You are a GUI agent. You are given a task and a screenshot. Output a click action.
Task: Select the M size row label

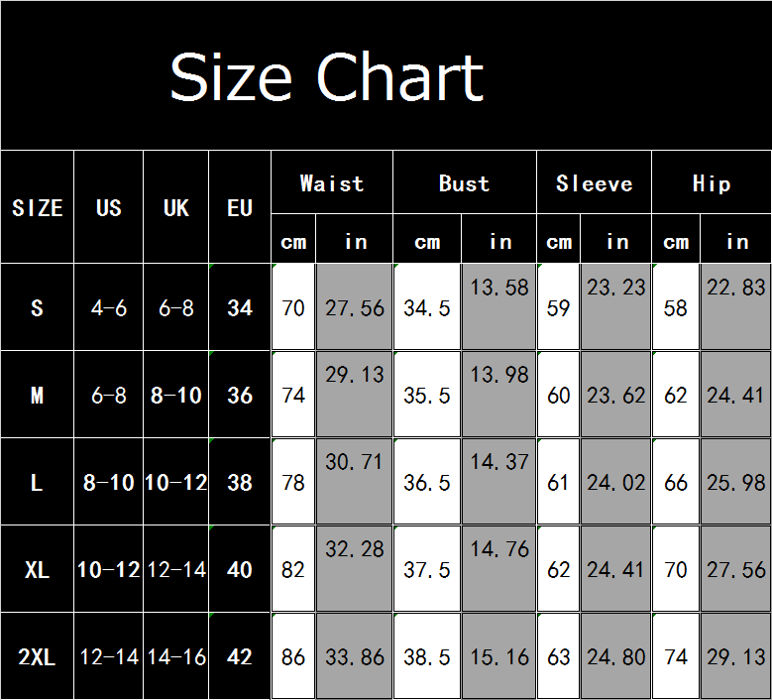(38, 396)
